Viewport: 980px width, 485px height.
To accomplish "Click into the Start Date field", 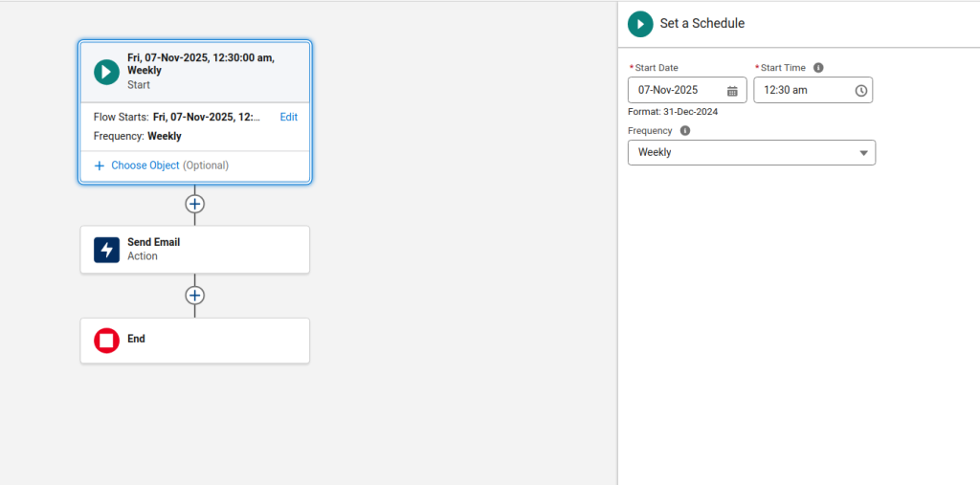I will pyautogui.click(x=687, y=90).
